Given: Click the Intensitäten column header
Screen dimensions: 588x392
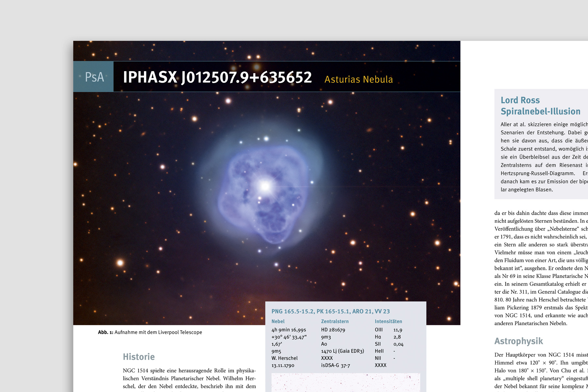Looking at the screenshot, I should click(x=388, y=321).
